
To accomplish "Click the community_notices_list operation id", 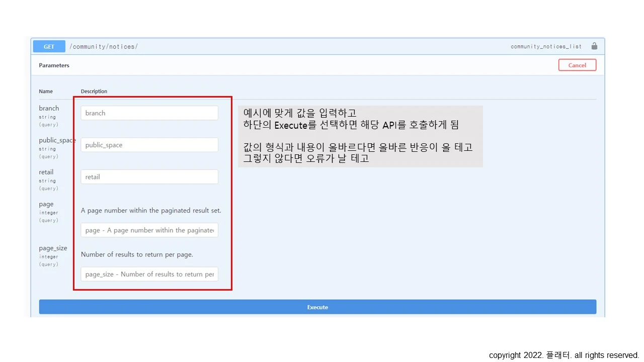I will 545,46.
